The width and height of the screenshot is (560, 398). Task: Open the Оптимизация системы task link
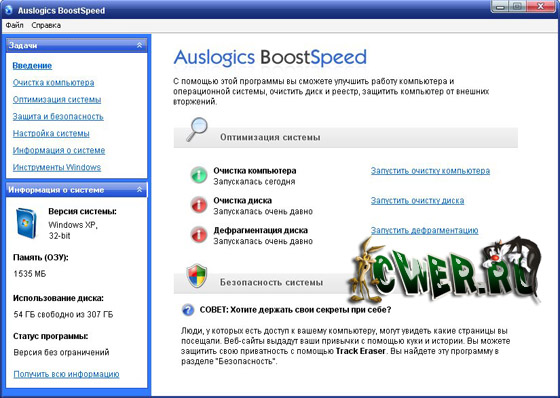click(57, 99)
